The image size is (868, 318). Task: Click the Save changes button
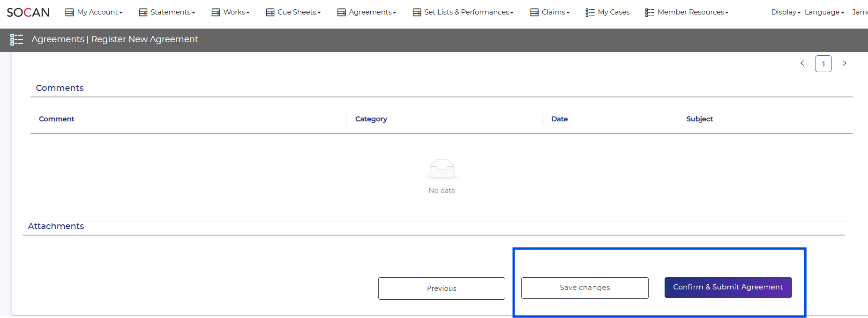(x=584, y=288)
